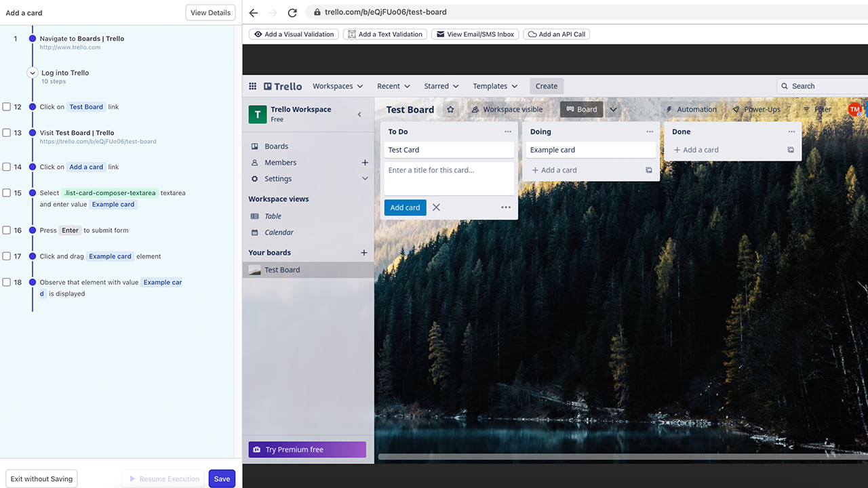This screenshot has width=868, height=488.
Task: Select Test Board in Your boards
Action: click(x=308, y=270)
